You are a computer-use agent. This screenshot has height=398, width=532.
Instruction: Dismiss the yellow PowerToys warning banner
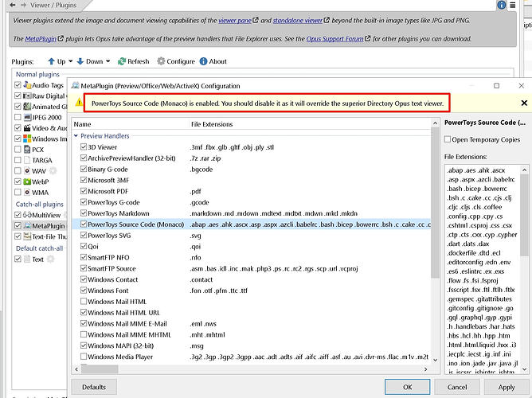pyautogui.click(x=524, y=103)
